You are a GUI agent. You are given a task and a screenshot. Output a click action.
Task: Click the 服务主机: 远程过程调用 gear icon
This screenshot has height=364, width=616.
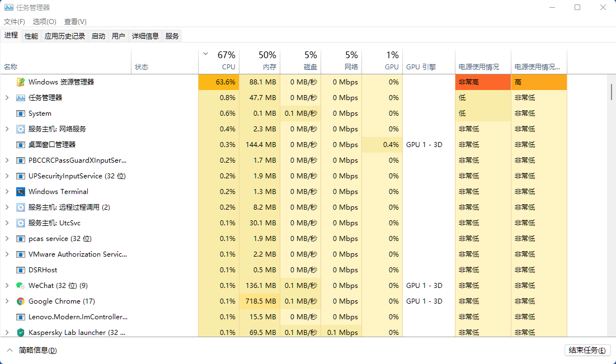(21, 207)
